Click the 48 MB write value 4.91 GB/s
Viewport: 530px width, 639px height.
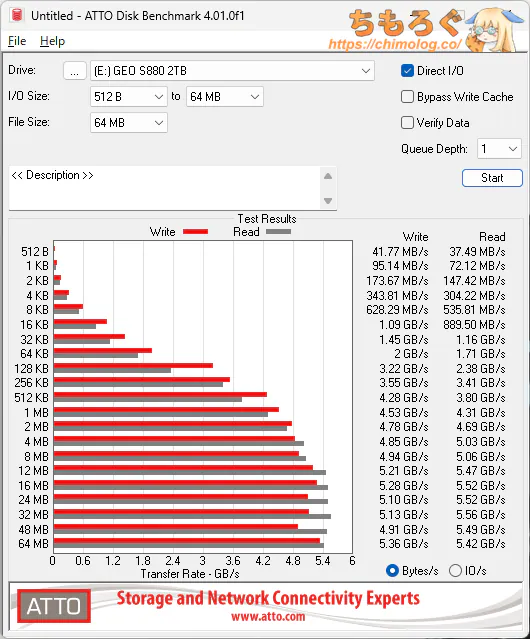(404, 530)
